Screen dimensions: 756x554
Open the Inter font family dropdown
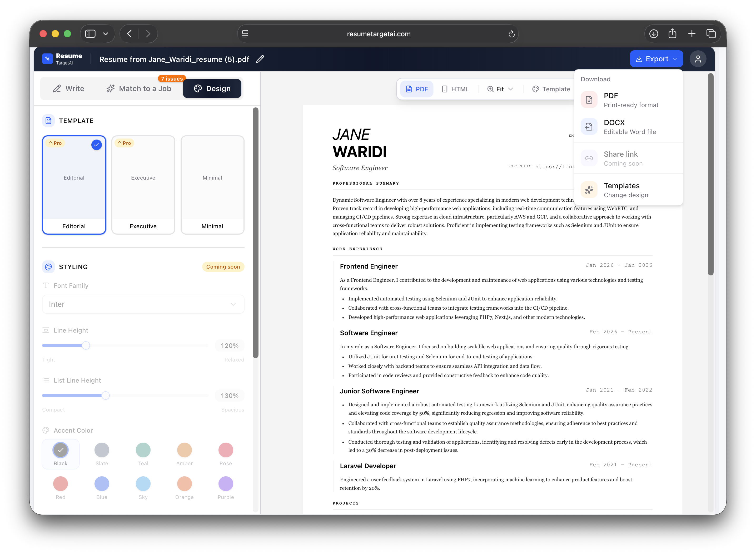(x=143, y=304)
